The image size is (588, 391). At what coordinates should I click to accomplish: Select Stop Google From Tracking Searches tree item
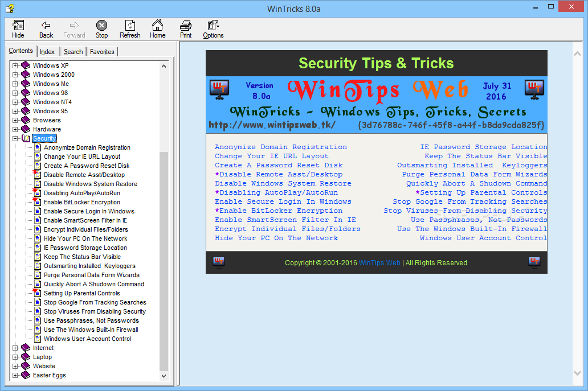pos(95,302)
